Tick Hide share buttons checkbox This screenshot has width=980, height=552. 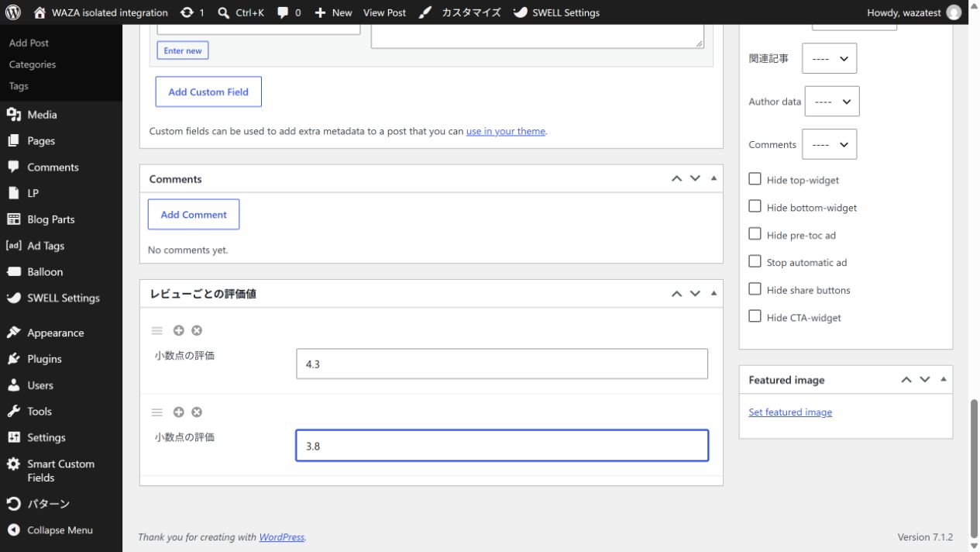pyautogui.click(x=755, y=289)
